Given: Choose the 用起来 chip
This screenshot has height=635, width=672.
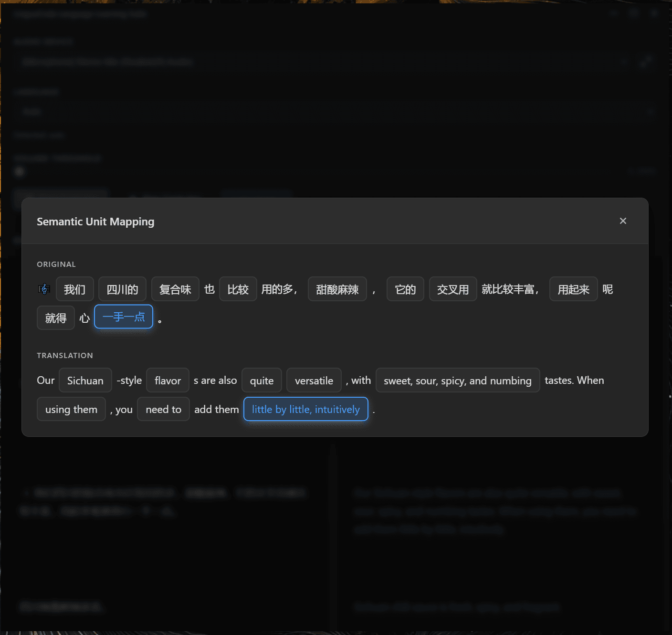Looking at the screenshot, I should [x=574, y=289].
